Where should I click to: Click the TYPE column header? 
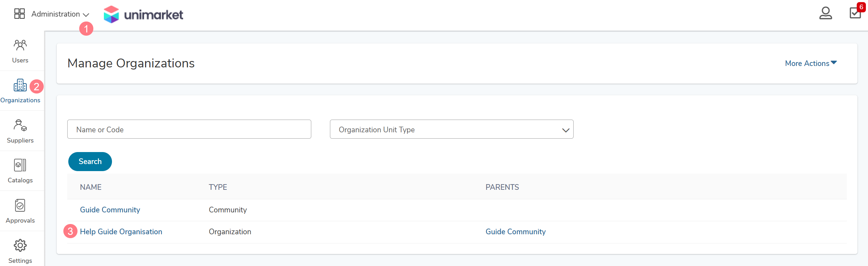(x=218, y=187)
